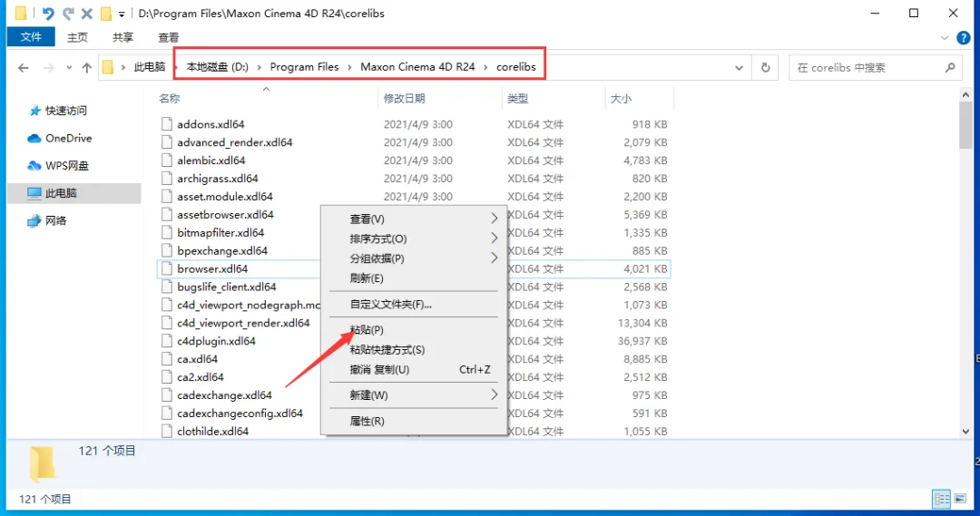Sort by the 大小 column header
The width and height of the screenshot is (980, 516).
point(621,98)
